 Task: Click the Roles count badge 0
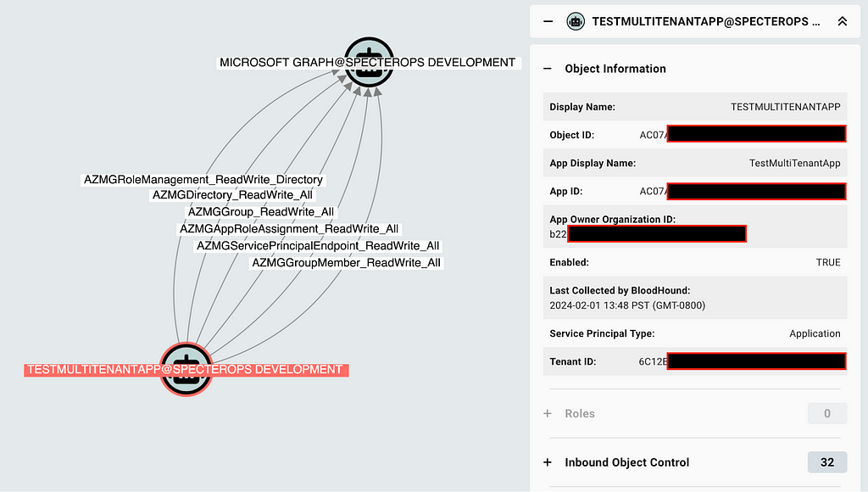827,413
